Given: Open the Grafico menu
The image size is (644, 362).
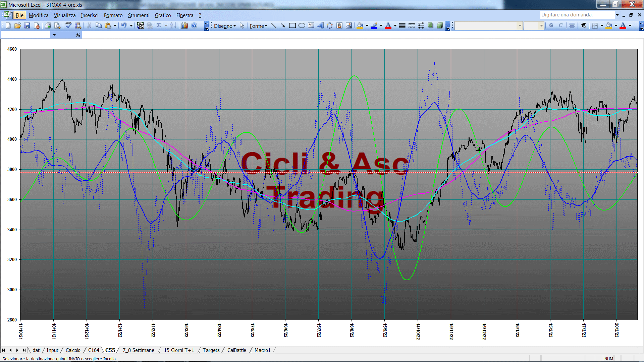Looking at the screenshot, I should 163,15.
